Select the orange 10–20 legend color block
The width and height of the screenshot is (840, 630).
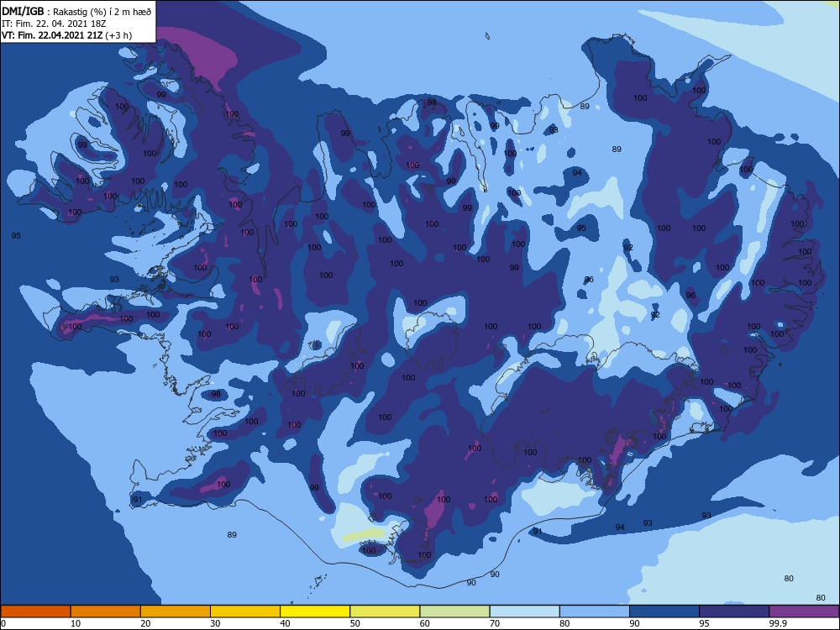click(106, 612)
